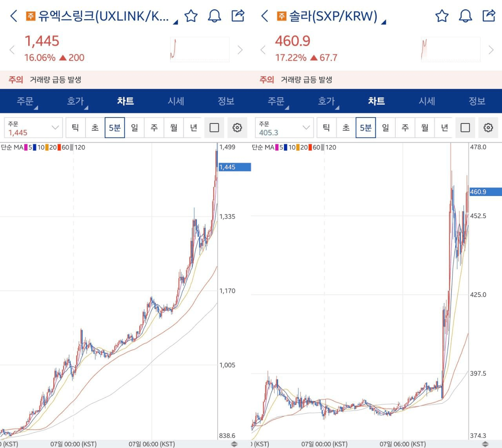
Task: Go to previous coin left of UXLINK price
Action: (12, 50)
